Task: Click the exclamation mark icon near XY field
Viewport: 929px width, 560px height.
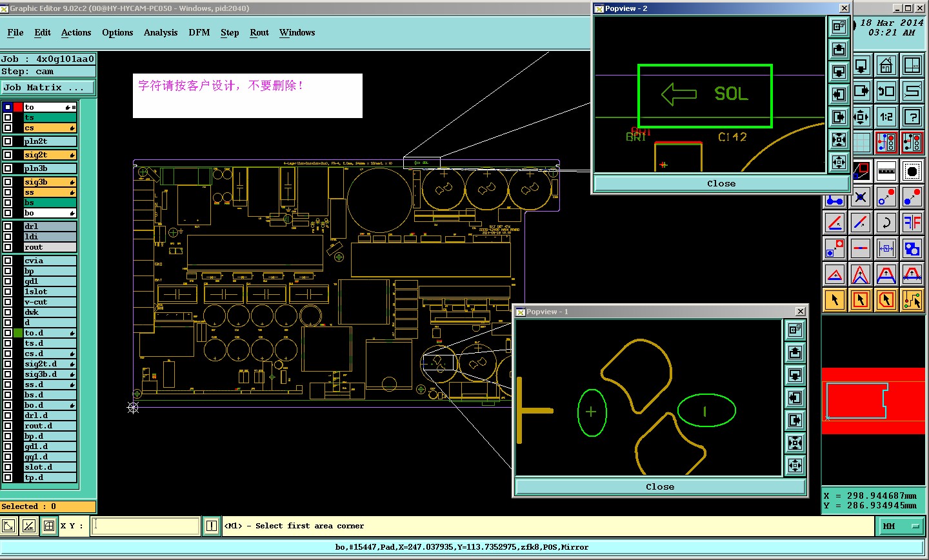Action: pos(211,526)
